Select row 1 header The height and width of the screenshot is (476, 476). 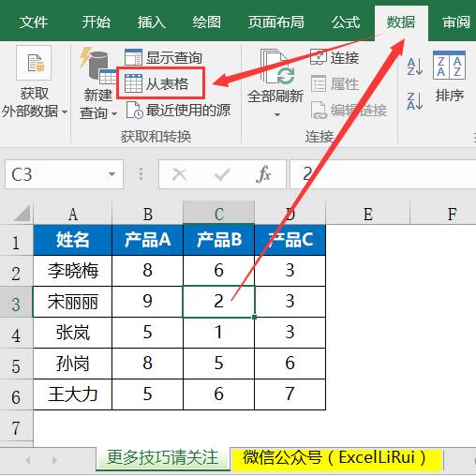pos(16,241)
